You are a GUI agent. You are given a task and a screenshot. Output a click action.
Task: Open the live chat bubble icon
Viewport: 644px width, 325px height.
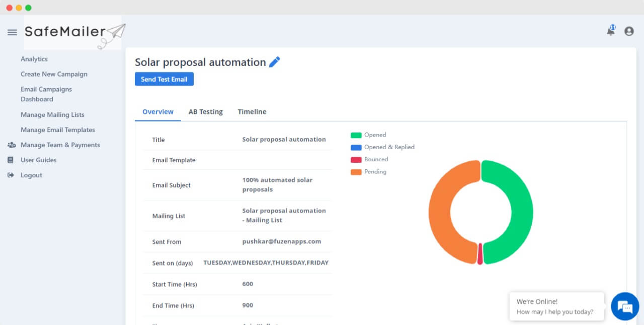(625, 306)
